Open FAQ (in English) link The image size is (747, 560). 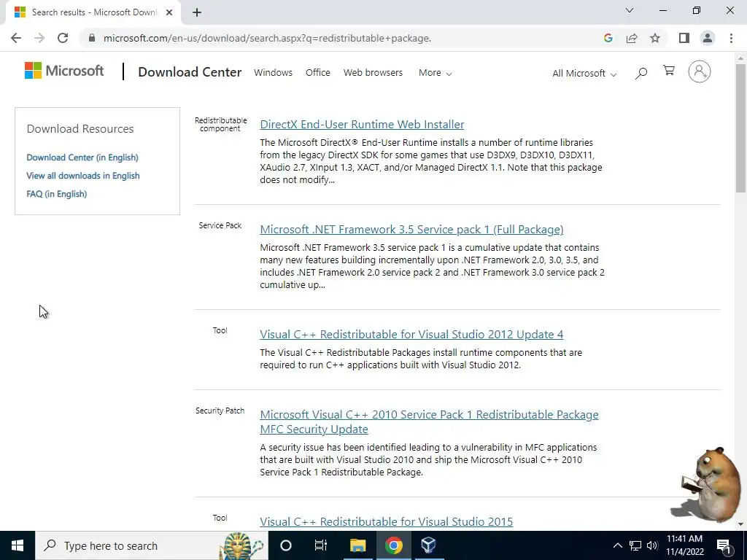click(x=57, y=194)
